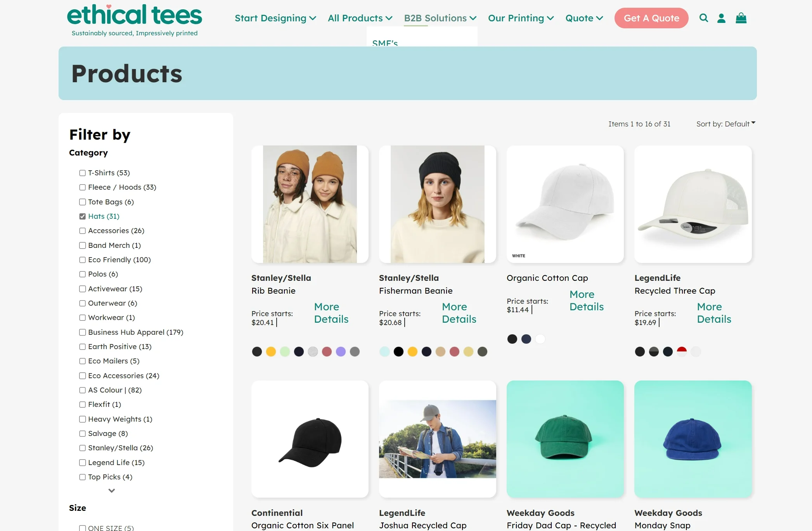This screenshot has width=812, height=531.
Task: Check the Eco Friendly filter
Action: pyautogui.click(x=82, y=259)
